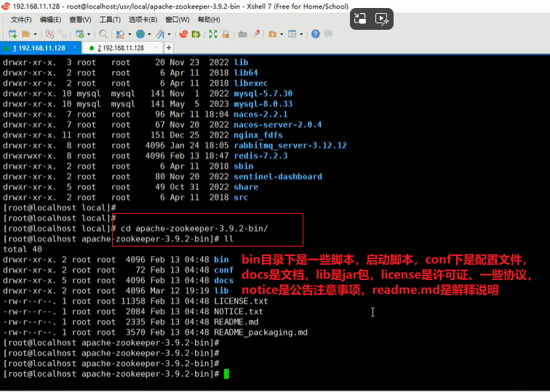Open the 窗口(W) menu
Screen dimensions: 550x392
point(177,20)
